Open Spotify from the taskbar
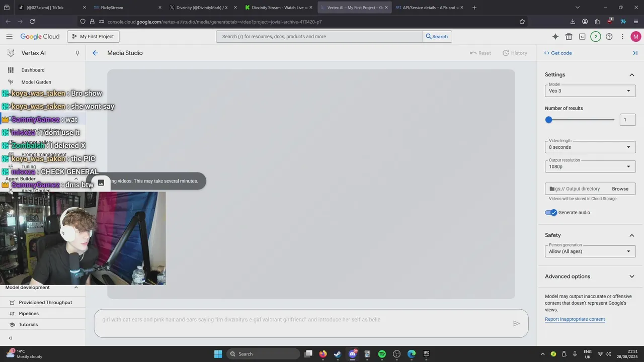Screen dimensions: 644x362 click(x=382, y=354)
